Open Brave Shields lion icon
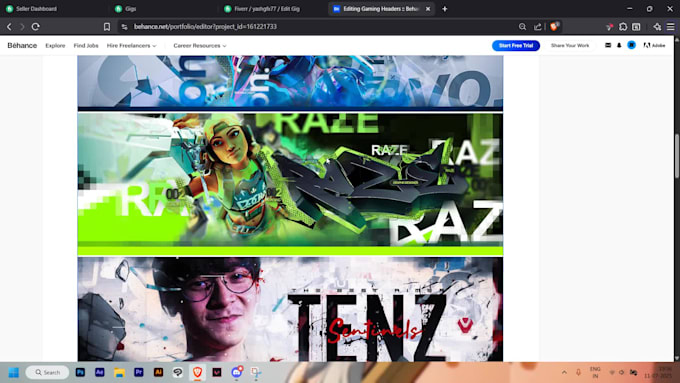Screen dimensions: 680x383 [554, 26]
